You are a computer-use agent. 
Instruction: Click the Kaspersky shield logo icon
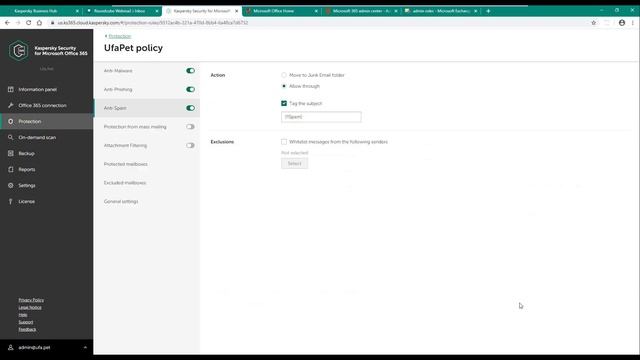click(x=19, y=51)
